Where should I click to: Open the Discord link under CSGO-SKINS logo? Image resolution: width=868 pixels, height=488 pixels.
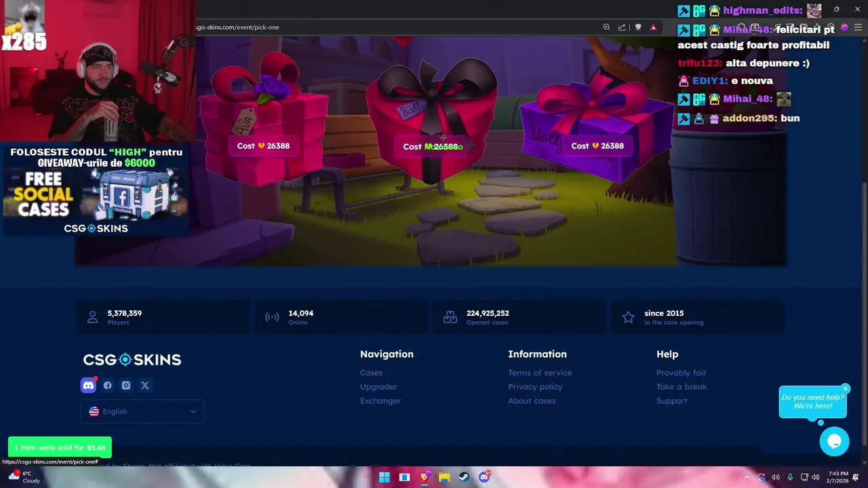tap(88, 385)
